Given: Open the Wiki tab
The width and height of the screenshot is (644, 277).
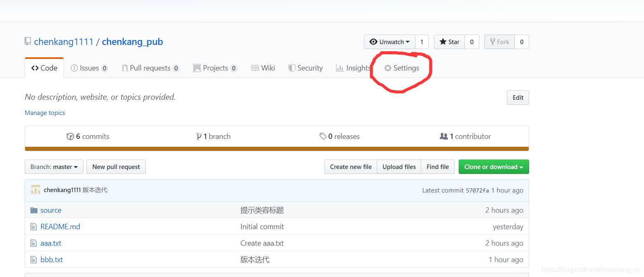Looking at the screenshot, I should tap(263, 68).
